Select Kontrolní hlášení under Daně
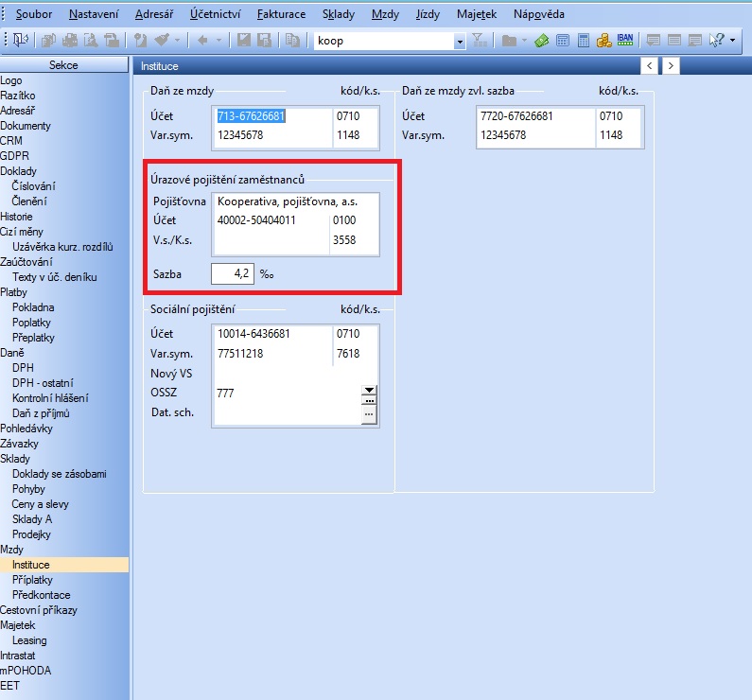The width and height of the screenshot is (752, 700). 50,398
